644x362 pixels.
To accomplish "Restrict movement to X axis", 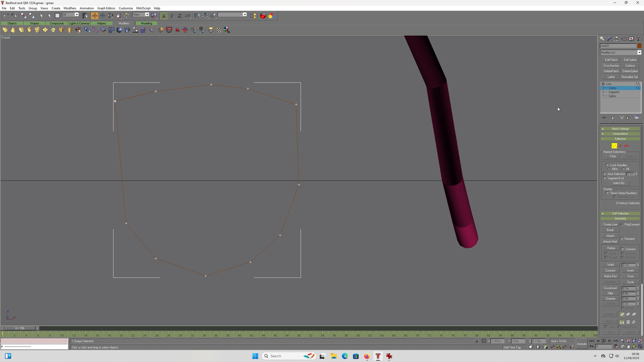I will (164, 16).
